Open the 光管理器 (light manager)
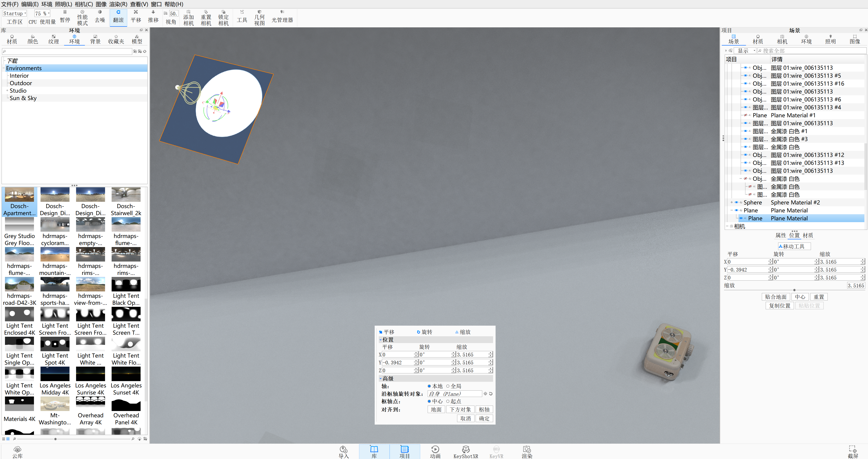868x459 pixels. tap(282, 17)
